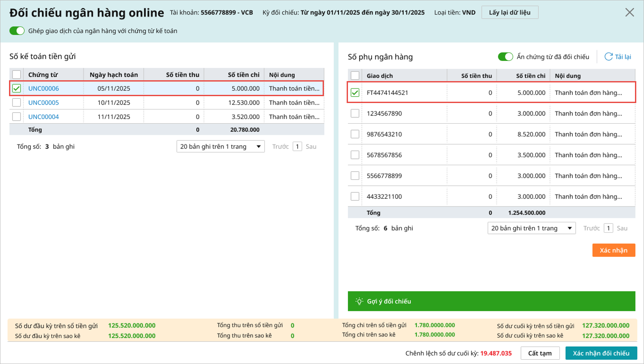This screenshot has width=644, height=364.
Task: Click the Cất tạm button
Action: 539,353
